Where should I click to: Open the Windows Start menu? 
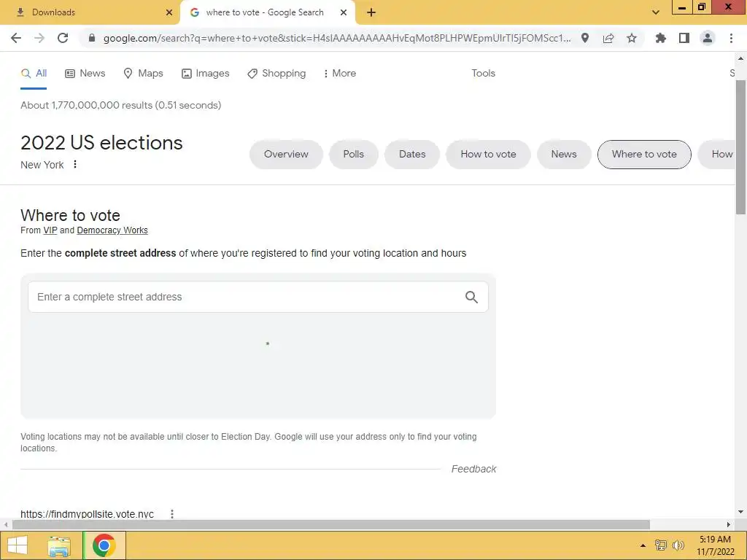click(x=18, y=545)
